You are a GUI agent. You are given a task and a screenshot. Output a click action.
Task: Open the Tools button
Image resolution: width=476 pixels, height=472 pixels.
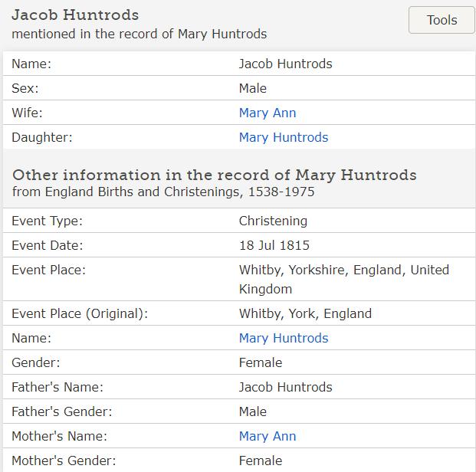[x=442, y=21]
